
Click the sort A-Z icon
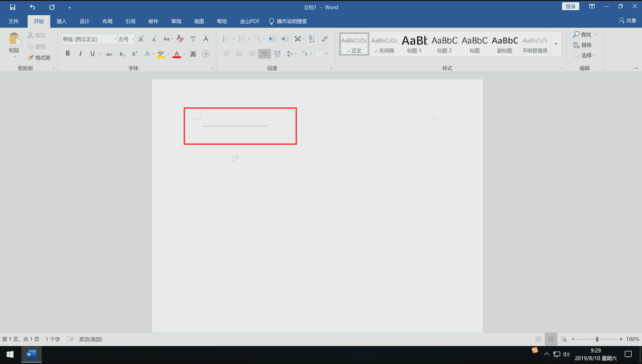(x=312, y=39)
